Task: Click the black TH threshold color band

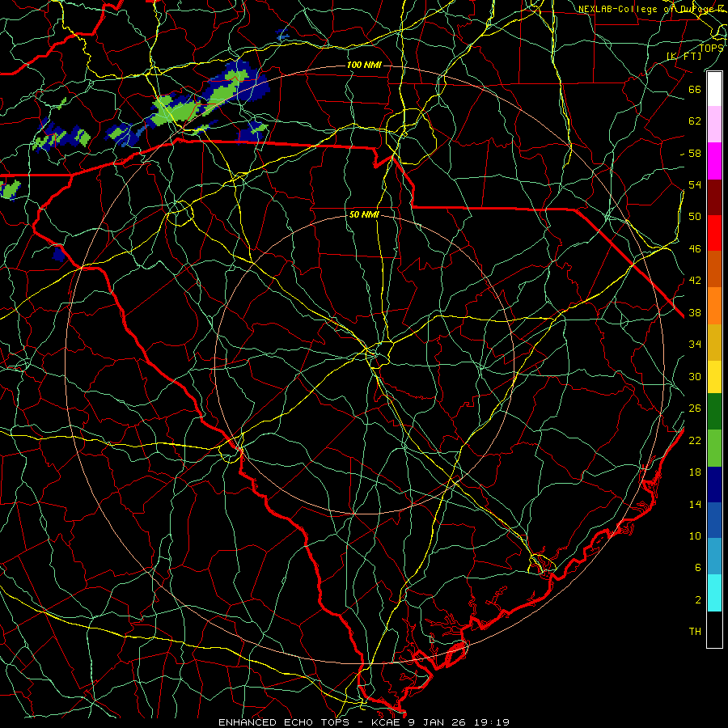Action: click(714, 629)
